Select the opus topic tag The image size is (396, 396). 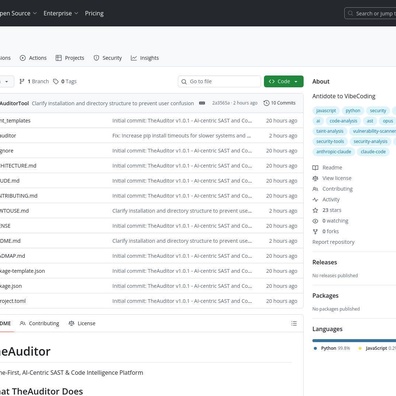[388, 121]
